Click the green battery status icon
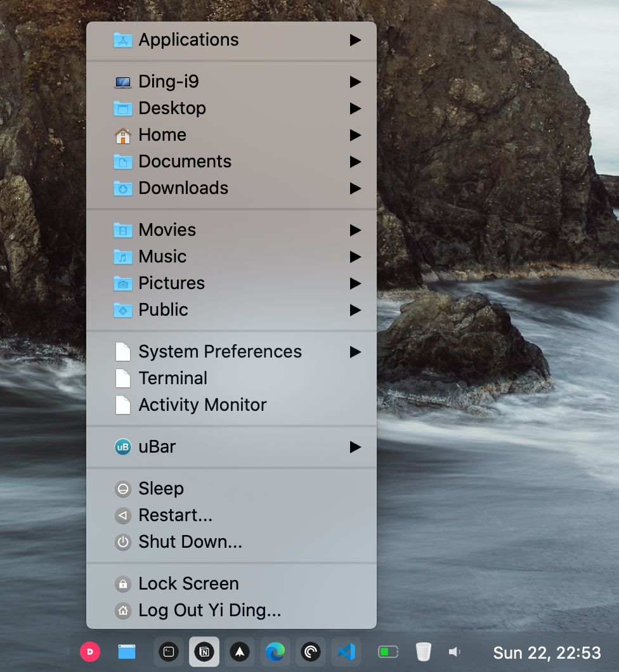Screen dimensions: 619x672 pyautogui.click(x=388, y=652)
